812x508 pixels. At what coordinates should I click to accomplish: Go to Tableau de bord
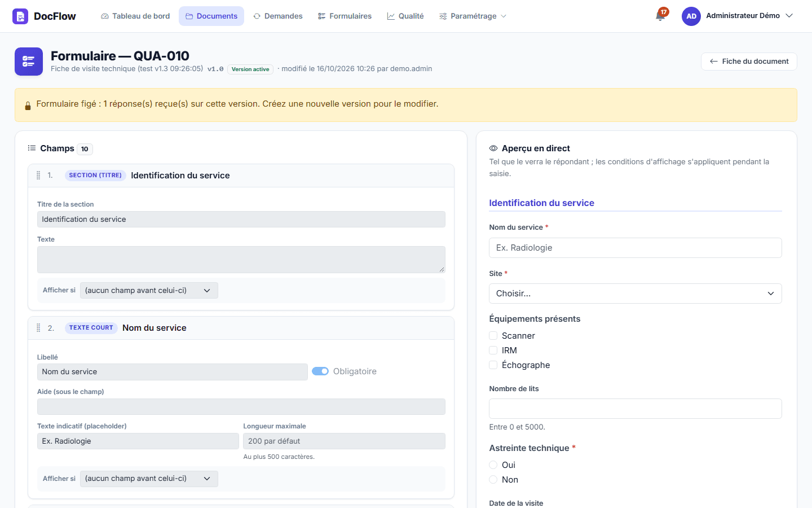135,16
